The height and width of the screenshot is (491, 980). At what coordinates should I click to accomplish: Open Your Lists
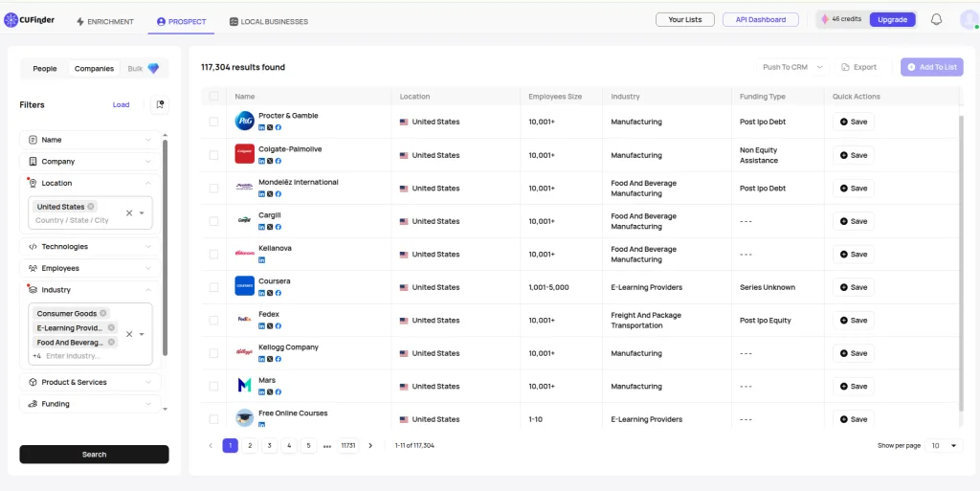coord(685,19)
